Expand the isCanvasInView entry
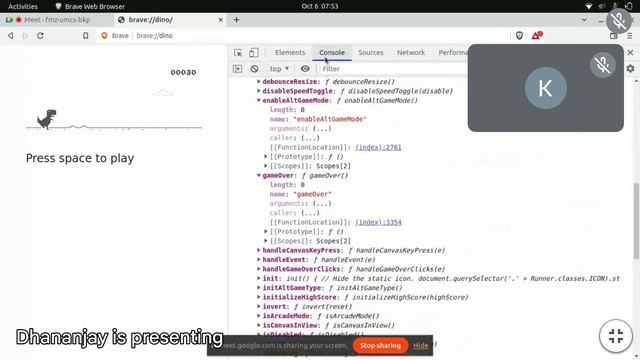This screenshot has height=360, width=640. [259, 326]
